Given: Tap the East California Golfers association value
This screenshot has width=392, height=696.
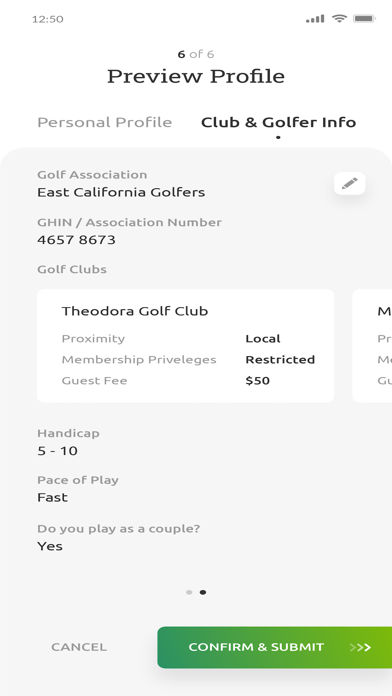Looking at the screenshot, I should pos(121,192).
